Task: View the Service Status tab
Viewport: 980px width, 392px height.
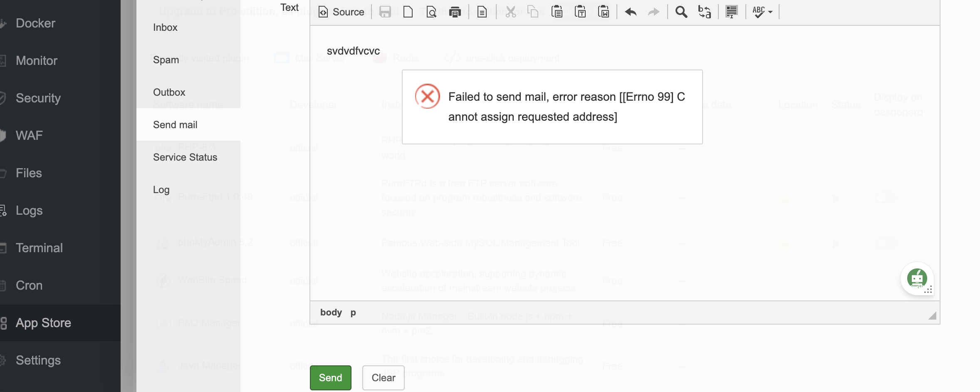Action: (188, 157)
